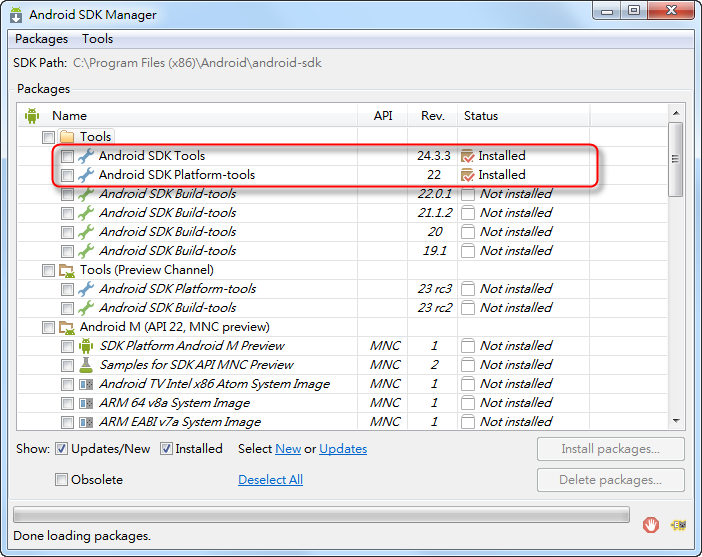
Task: Click the scroll up arrow of package list
Action: click(x=676, y=113)
